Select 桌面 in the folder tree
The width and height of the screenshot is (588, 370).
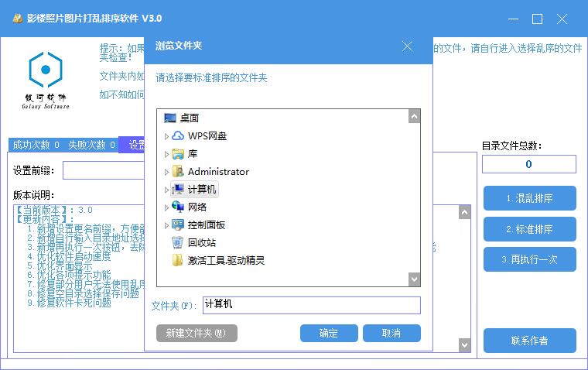(190, 118)
